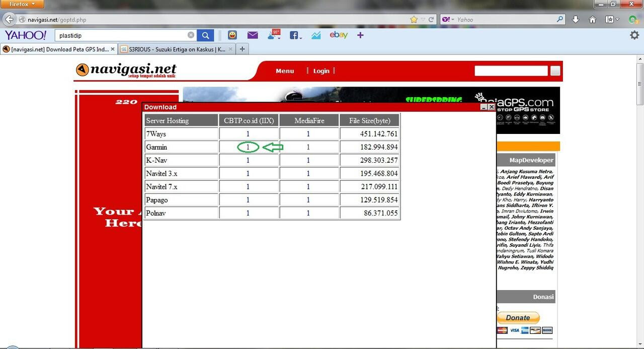
Task: Open the eBay toolbar shortcut
Action: pos(339,35)
